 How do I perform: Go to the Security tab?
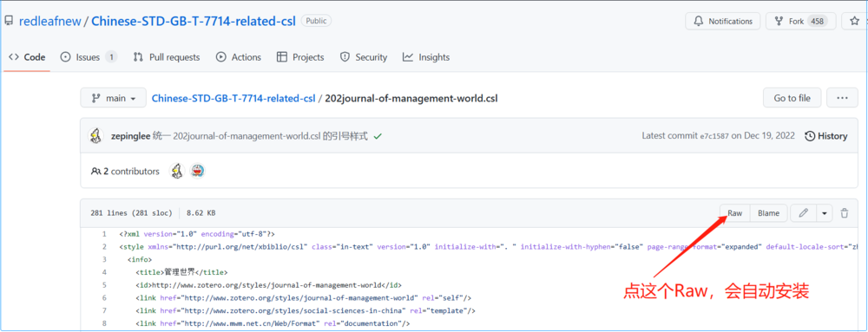(364, 57)
